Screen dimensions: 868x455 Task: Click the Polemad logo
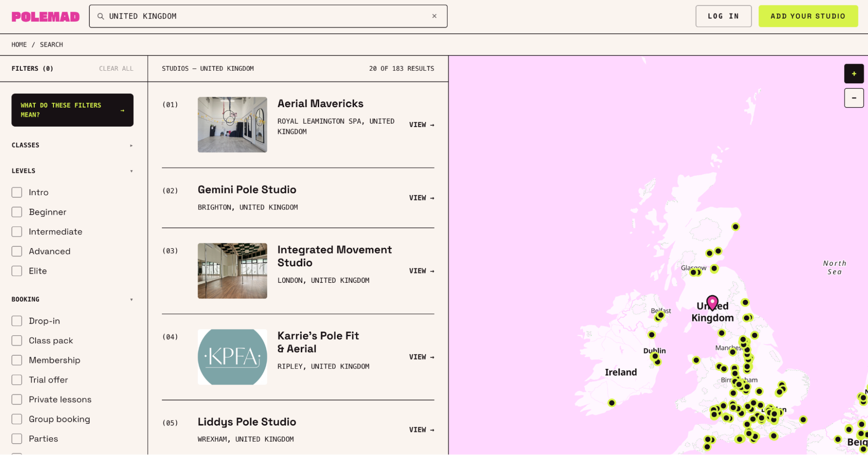(x=46, y=16)
